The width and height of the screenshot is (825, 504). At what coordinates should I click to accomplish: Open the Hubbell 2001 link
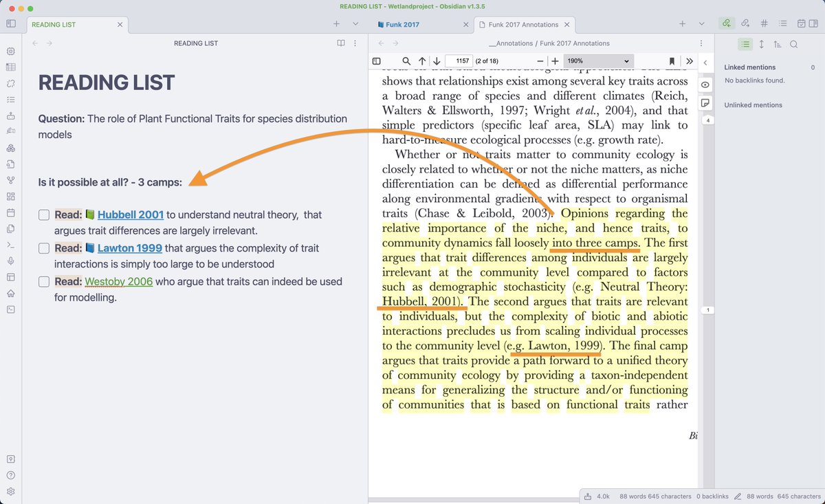130,215
